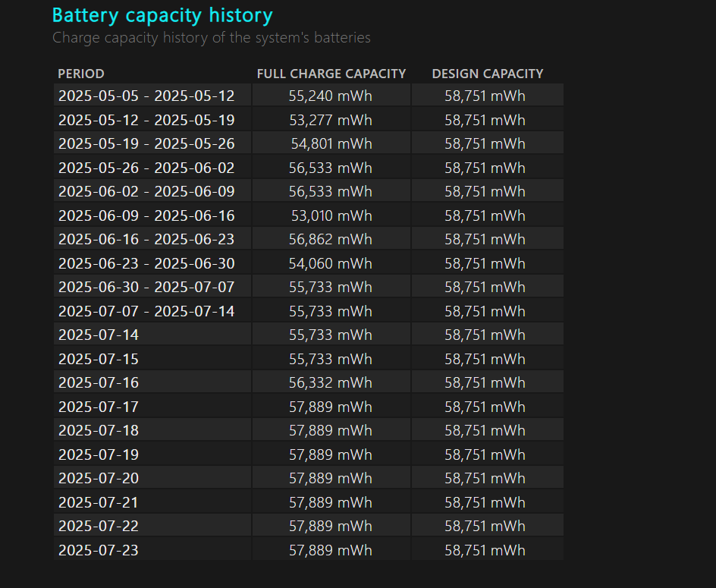This screenshot has width=716, height=588.
Task: Select the 2025-07-14 single-day row date
Action: click(98, 335)
